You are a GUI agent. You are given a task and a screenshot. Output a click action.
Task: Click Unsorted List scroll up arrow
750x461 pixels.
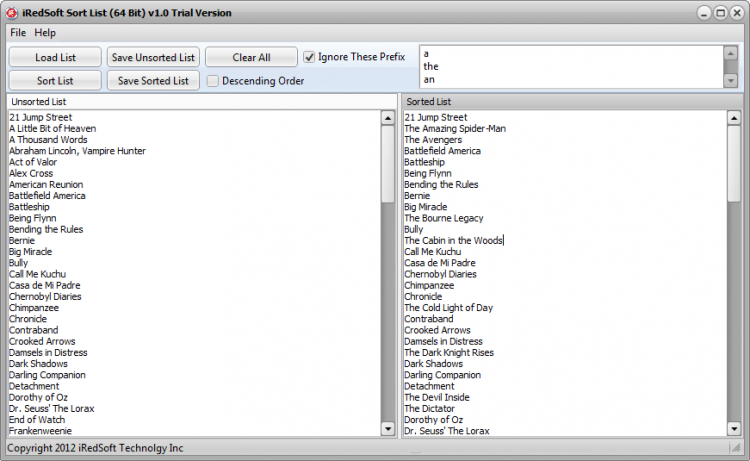click(x=388, y=118)
